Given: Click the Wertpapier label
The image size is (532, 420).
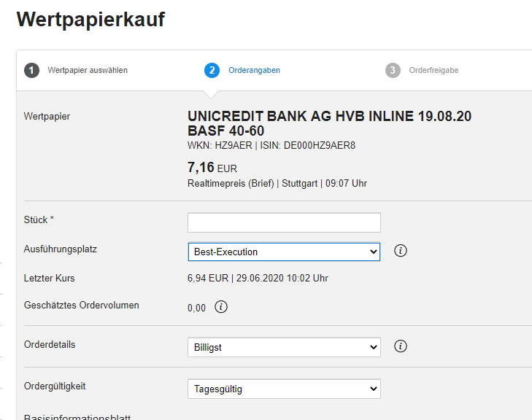Looking at the screenshot, I should pos(47,116).
